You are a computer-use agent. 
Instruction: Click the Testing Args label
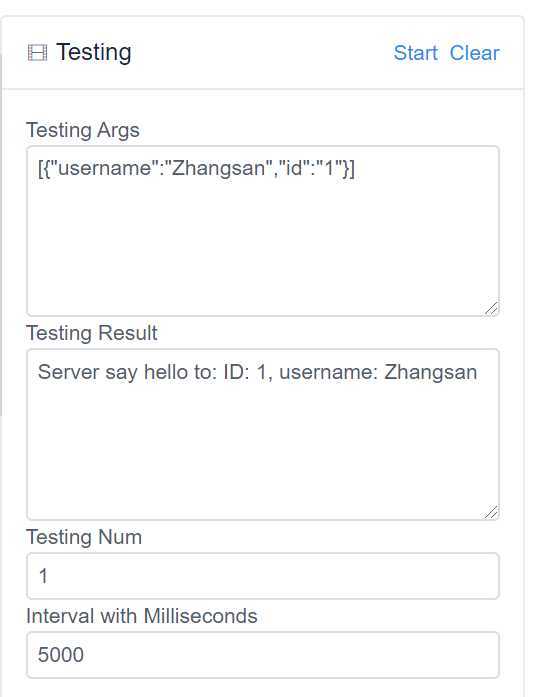click(83, 130)
